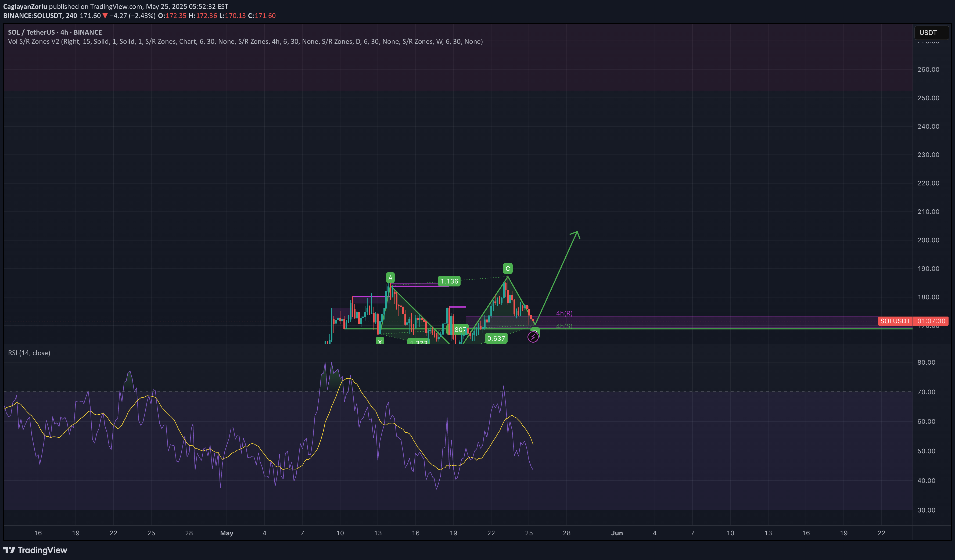This screenshot has width=955, height=560.
Task: Click the 200.00 price axis label
Action: point(928,240)
